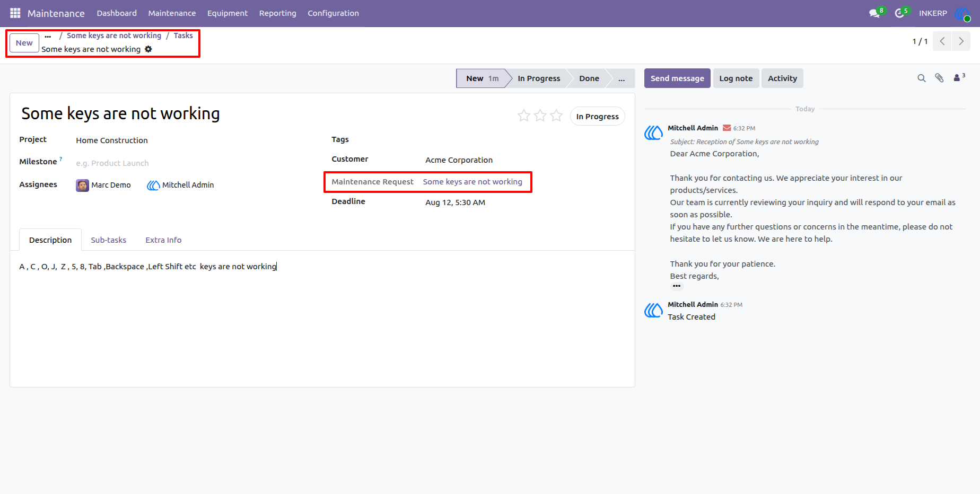Show followers icon with count 3
980x494 pixels.
pos(959,77)
